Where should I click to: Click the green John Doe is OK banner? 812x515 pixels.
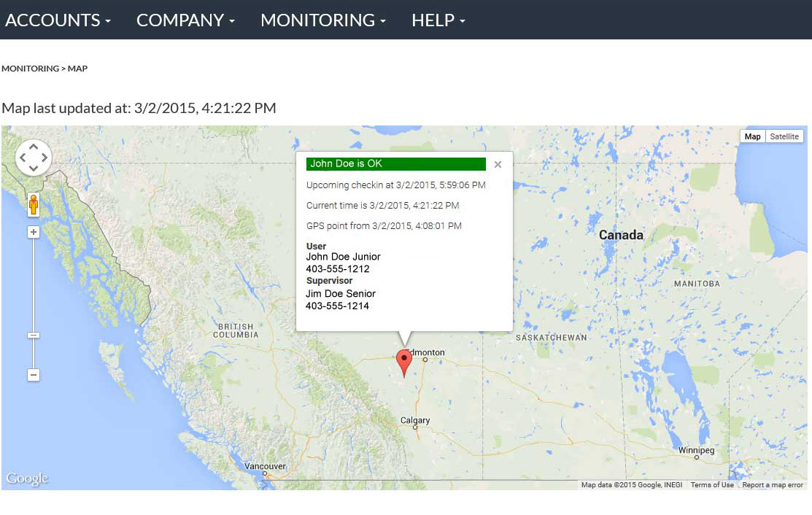(395, 164)
